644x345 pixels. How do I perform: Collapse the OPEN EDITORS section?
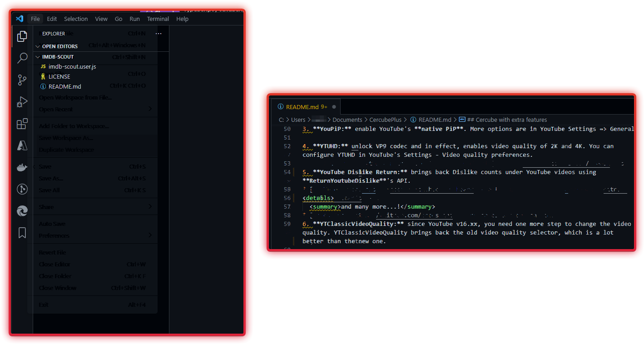[x=38, y=46]
